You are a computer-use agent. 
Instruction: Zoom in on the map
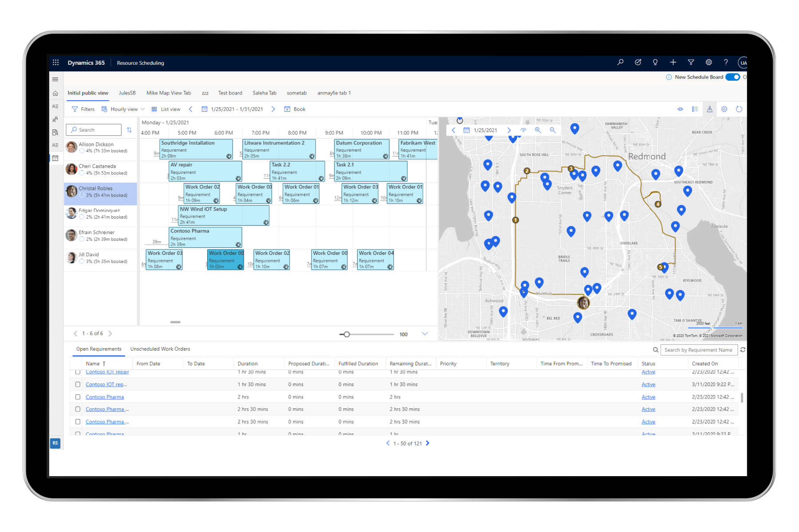tap(538, 130)
